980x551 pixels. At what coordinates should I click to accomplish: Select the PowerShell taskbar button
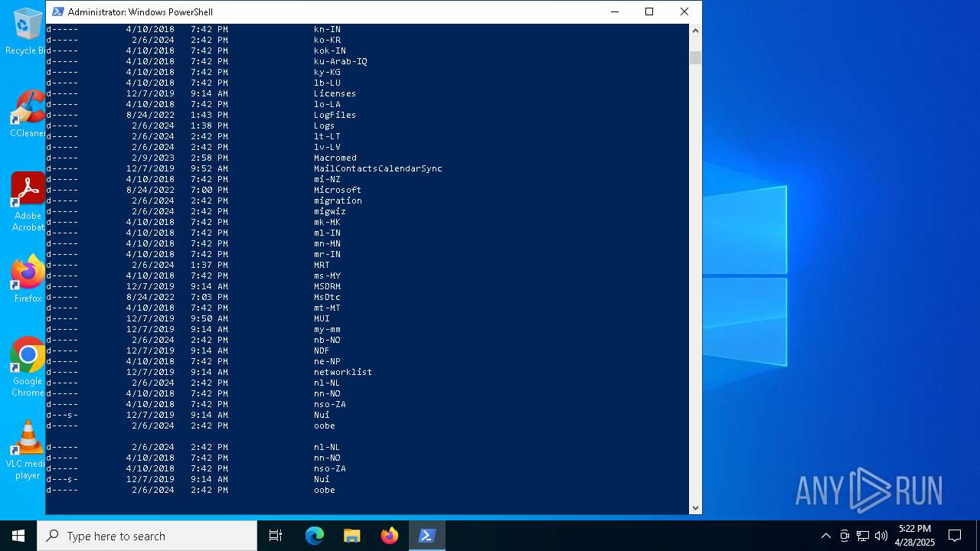coord(427,536)
